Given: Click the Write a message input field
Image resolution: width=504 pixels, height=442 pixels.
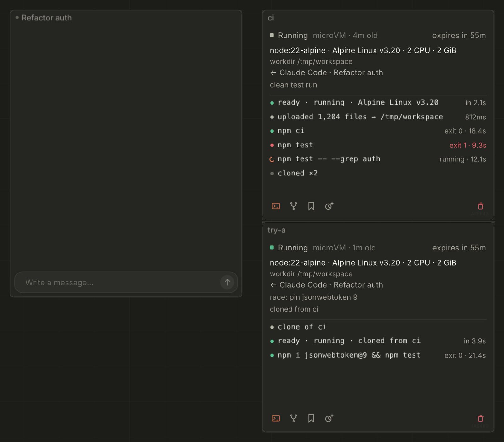Looking at the screenshot, I should point(126,282).
